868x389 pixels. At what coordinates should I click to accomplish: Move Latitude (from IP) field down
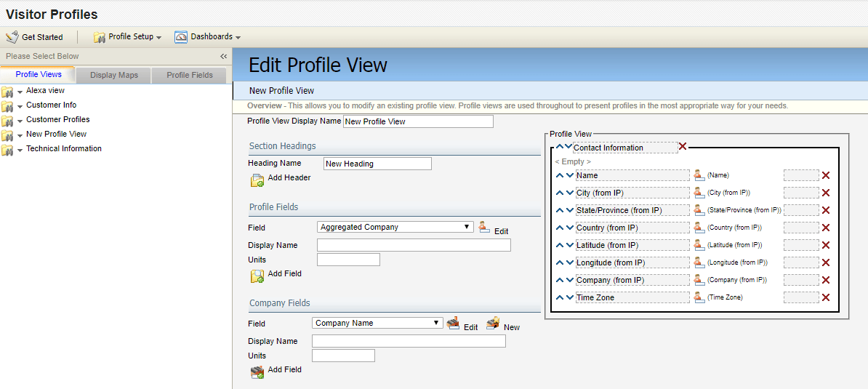point(570,245)
